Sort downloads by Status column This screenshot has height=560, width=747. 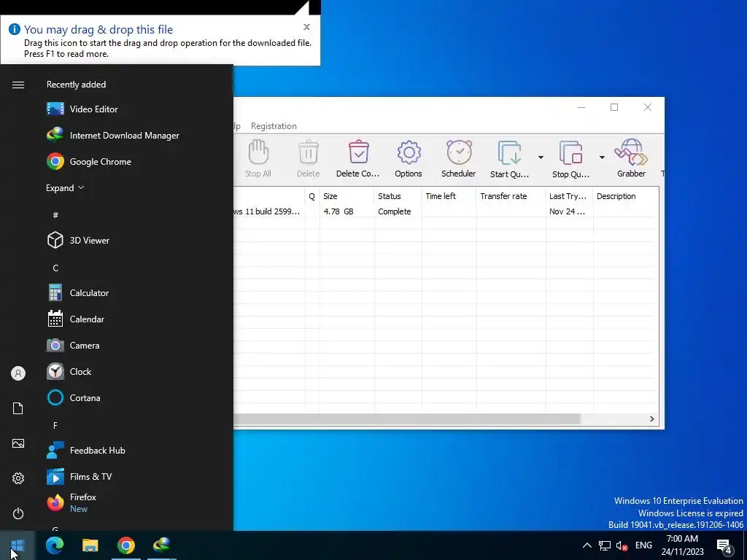click(x=398, y=196)
